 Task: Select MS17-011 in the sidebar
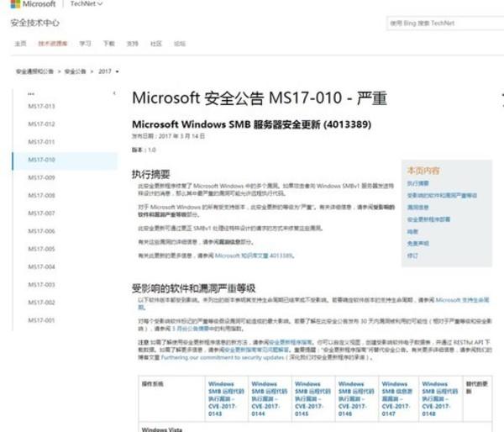41,142
